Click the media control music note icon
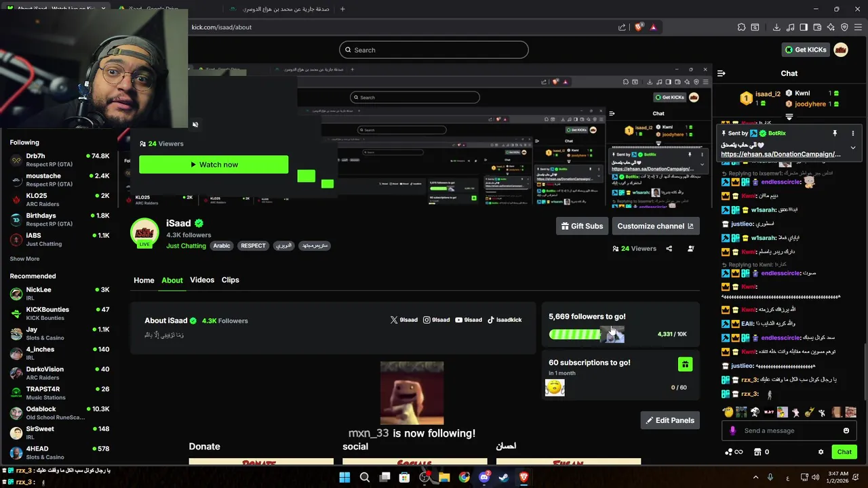This screenshot has width=868, height=488. [790, 27]
